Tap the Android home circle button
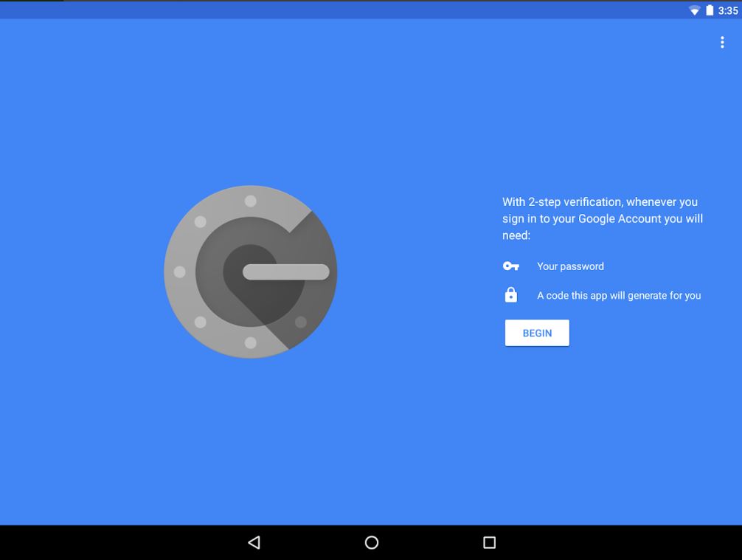Image resolution: width=742 pixels, height=560 pixels. pos(372,542)
